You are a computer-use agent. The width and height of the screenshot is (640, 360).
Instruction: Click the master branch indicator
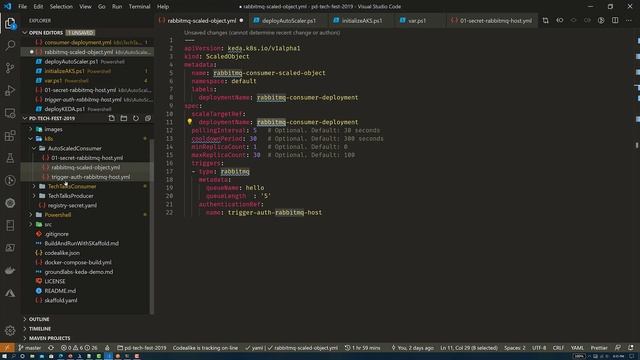tap(29, 348)
